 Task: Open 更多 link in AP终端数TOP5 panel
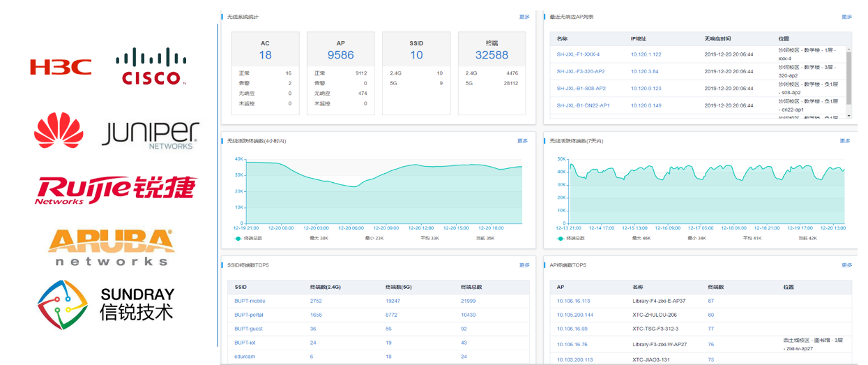(846, 265)
